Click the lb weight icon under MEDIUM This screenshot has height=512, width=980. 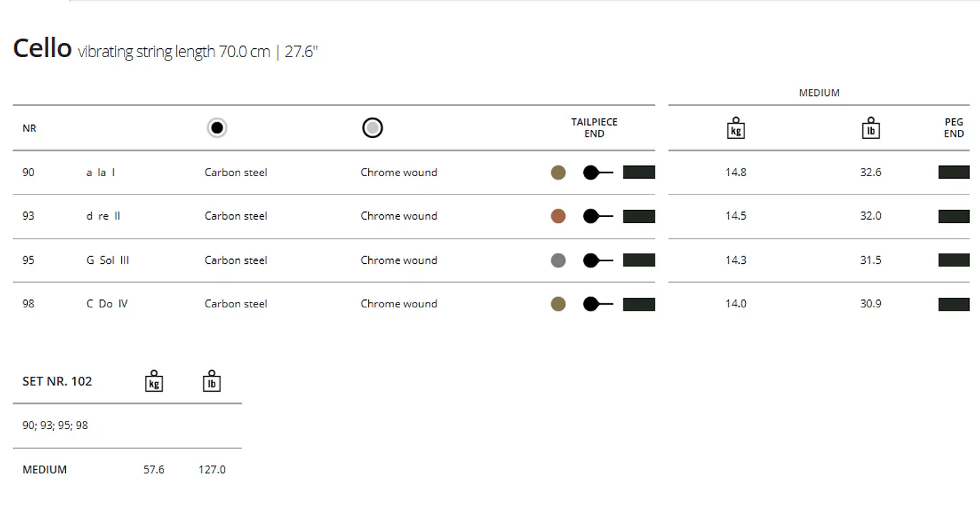tap(870, 128)
